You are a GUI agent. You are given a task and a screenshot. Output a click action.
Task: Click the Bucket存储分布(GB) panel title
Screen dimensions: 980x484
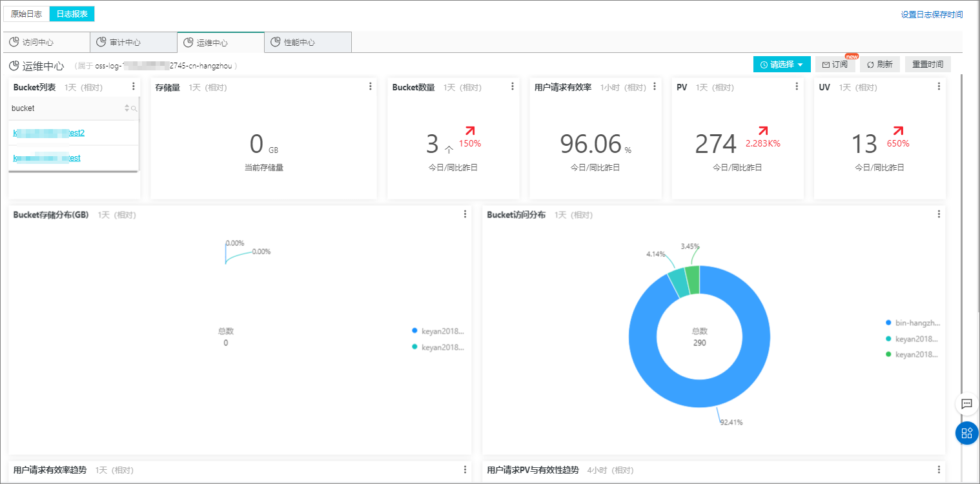click(x=51, y=215)
